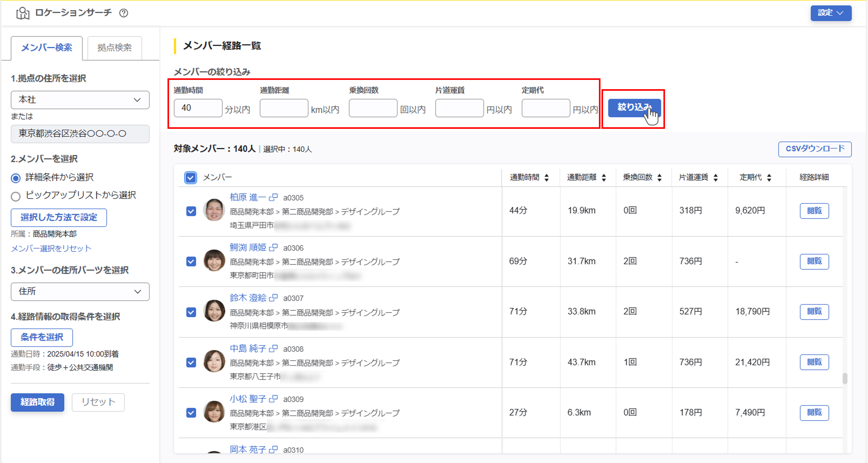This screenshot has height=463, width=868.
Task: Click the help question mark icon
Action: tap(124, 13)
